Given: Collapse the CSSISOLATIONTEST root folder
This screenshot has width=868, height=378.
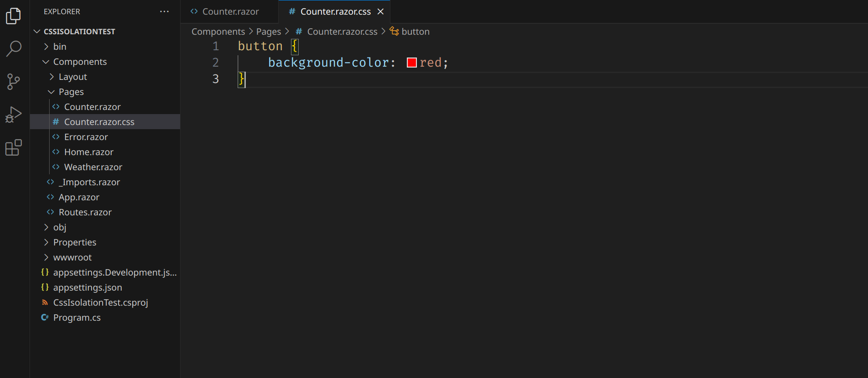Looking at the screenshot, I should point(105,31).
